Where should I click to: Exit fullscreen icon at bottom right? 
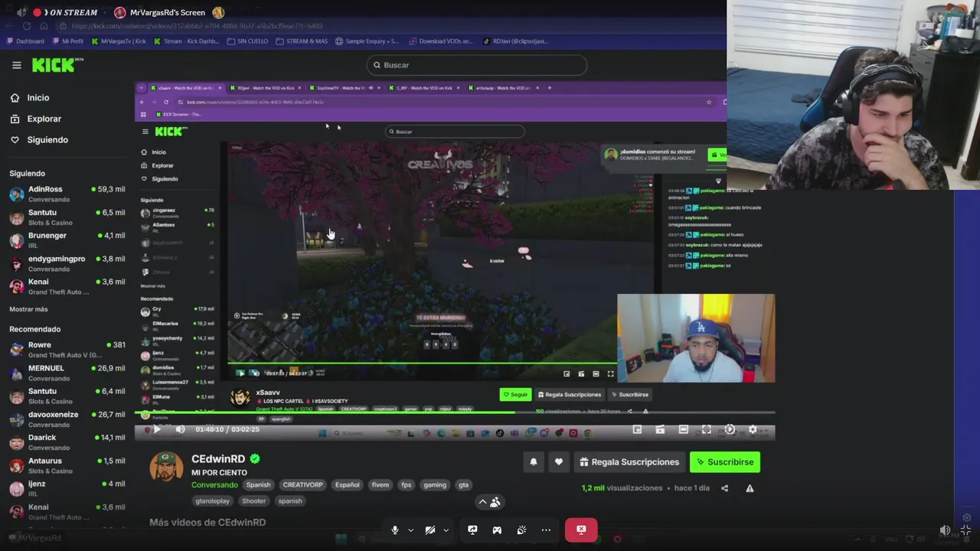coord(965,530)
